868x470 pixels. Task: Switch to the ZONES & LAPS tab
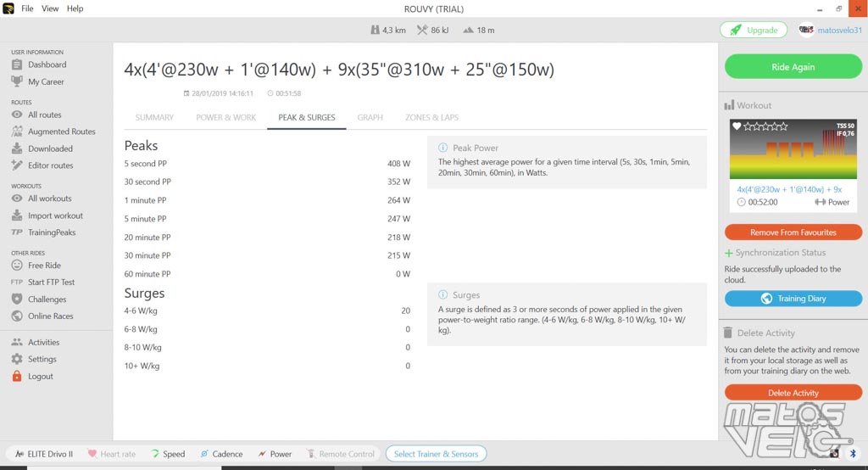pyautogui.click(x=431, y=117)
